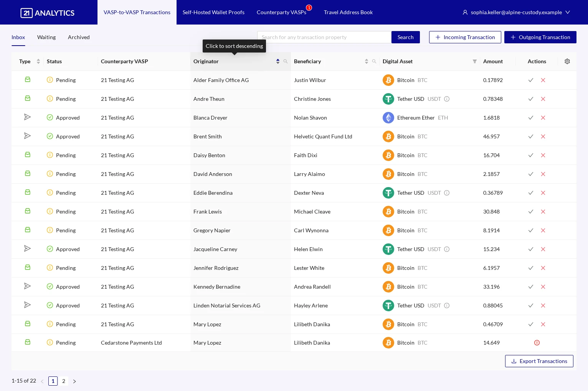Go to page 2
The image size is (588, 391).
(x=64, y=381)
